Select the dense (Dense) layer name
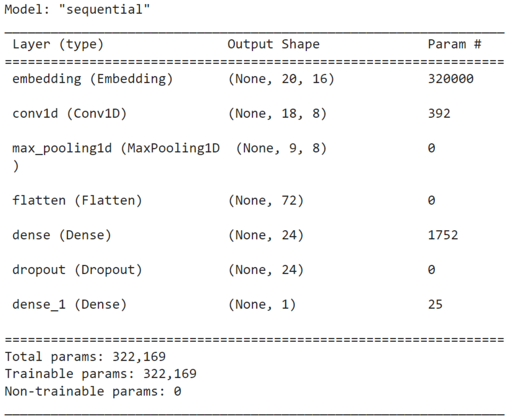510x420 pixels. tap(62, 235)
